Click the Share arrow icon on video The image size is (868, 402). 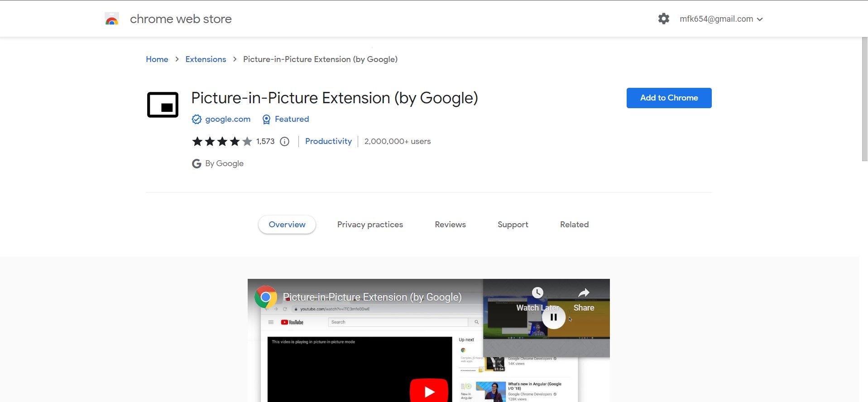tap(584, 293)
